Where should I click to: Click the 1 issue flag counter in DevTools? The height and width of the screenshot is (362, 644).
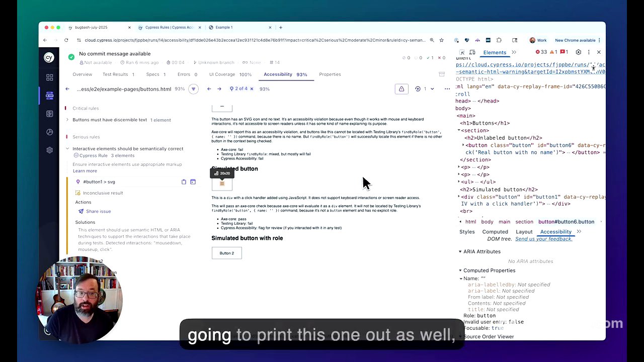(x=564, y=52)
